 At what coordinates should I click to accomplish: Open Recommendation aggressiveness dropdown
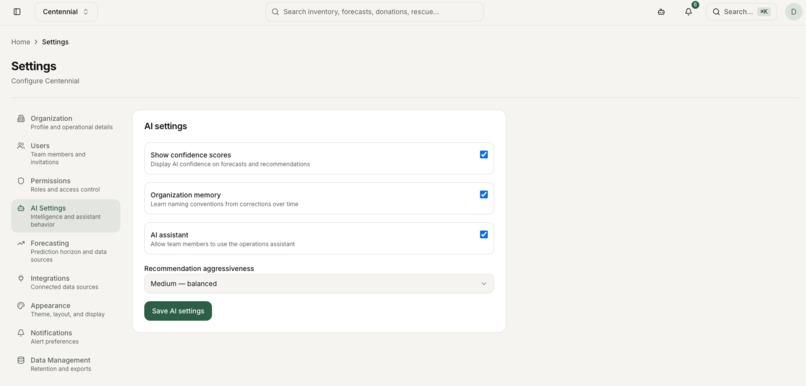319,284
